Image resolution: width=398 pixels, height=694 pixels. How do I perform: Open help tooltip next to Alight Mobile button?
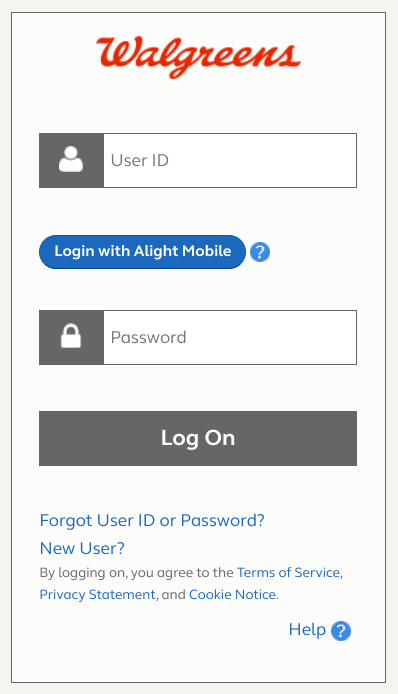pos(260,252)
